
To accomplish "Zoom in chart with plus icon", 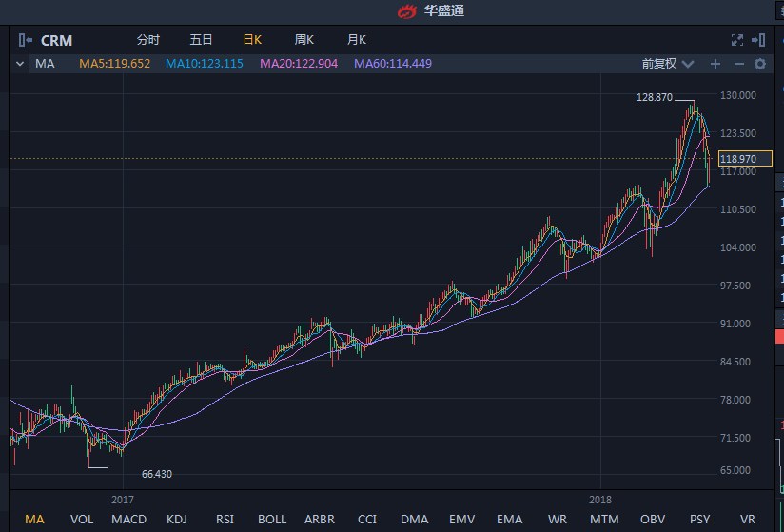I will click(715, 64).
